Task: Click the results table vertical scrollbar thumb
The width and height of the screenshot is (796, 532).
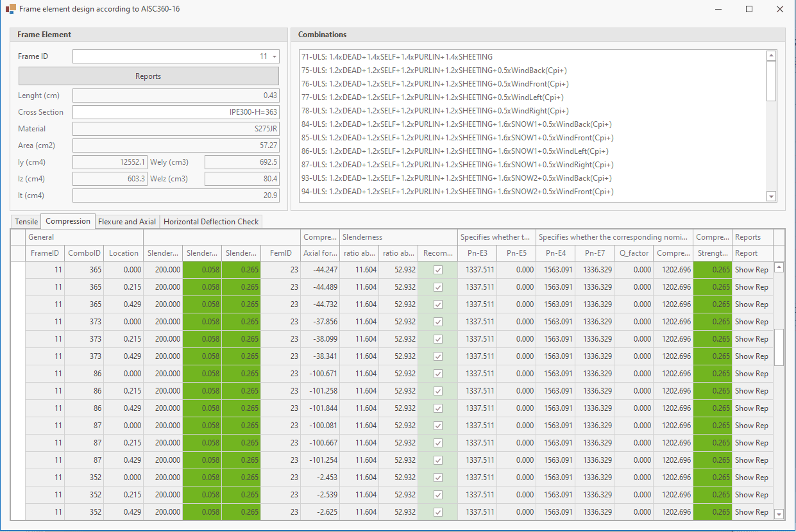Action: pos(779,347)
